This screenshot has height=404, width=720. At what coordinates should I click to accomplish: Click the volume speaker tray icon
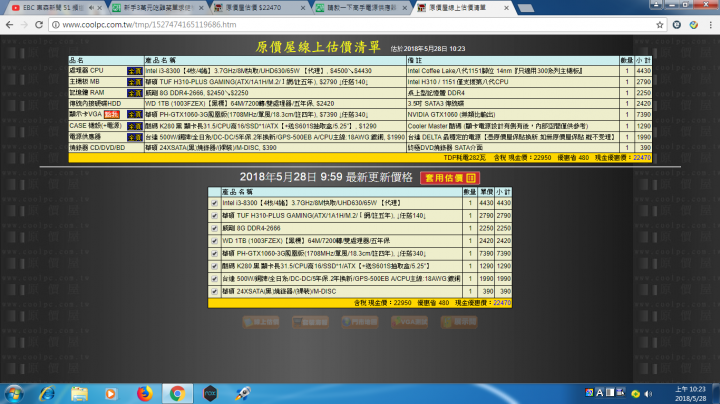click(x=648, y=394)
